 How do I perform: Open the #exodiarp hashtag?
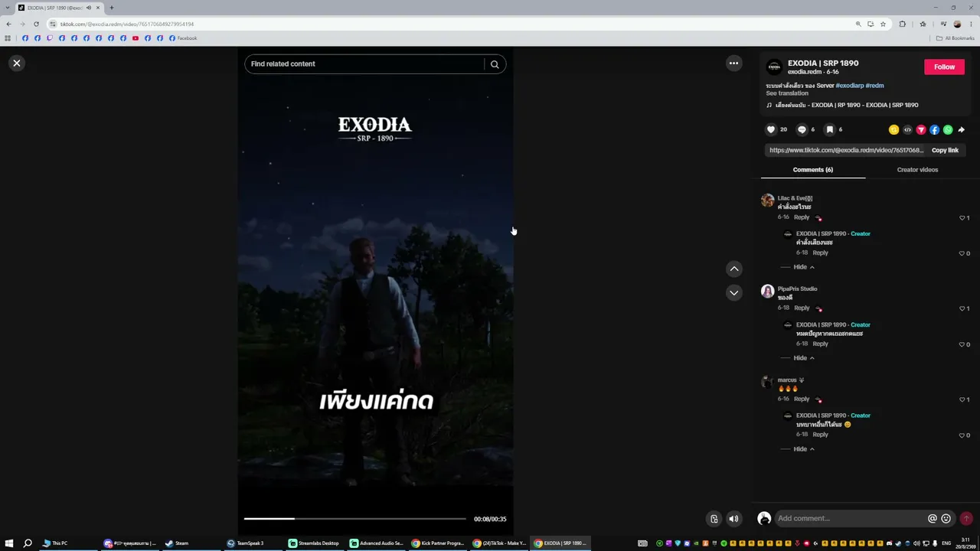(x=849, y=86)
